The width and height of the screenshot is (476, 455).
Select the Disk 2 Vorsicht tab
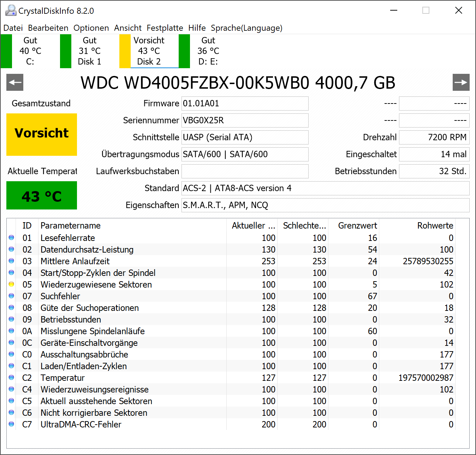click(x=149, y=51)
